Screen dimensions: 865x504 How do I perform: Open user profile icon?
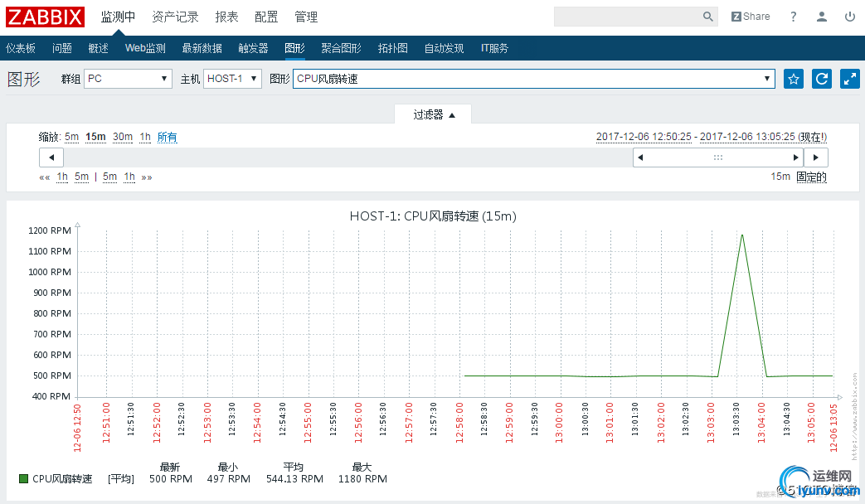click(821, 17)
